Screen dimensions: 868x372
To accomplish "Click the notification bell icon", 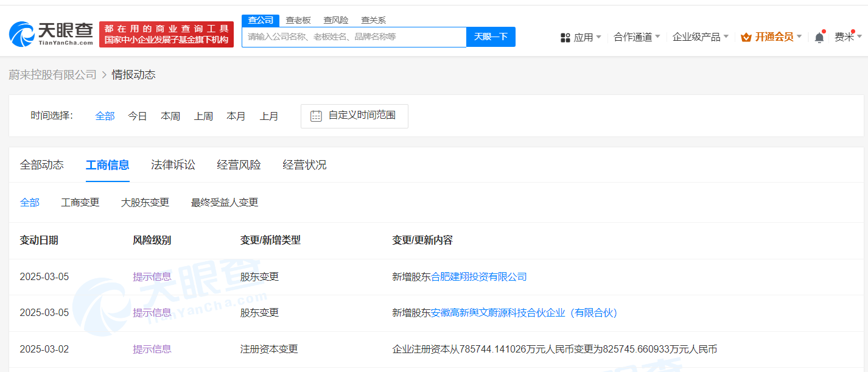I will coord(819,37).
